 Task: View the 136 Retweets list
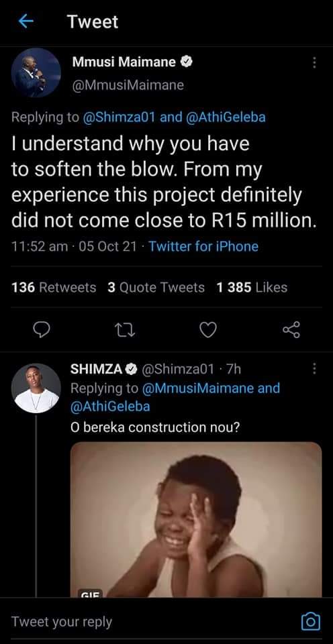[54, 288]
